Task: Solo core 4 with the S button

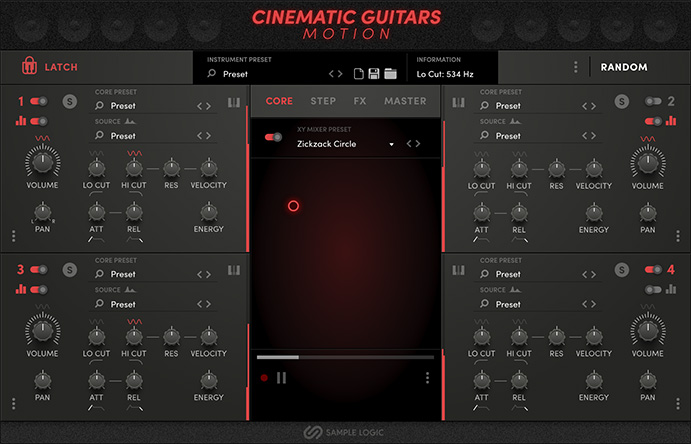Action: coord(622,270)
